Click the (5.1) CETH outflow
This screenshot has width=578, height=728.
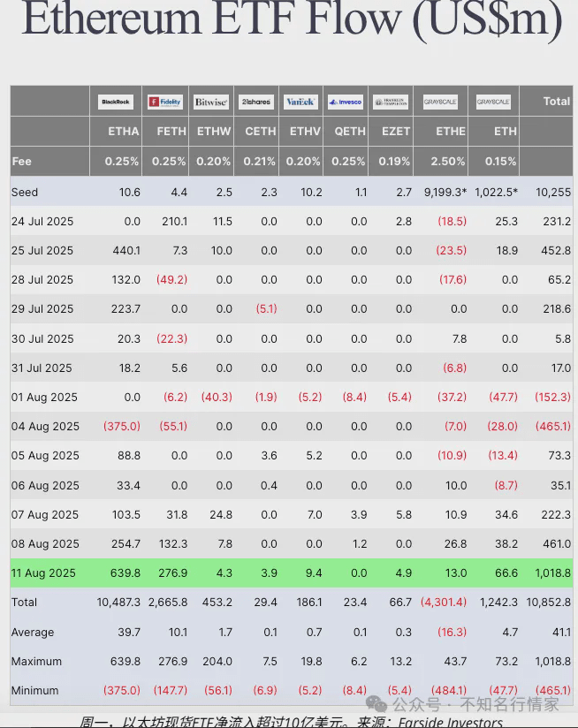pos(267,309)
